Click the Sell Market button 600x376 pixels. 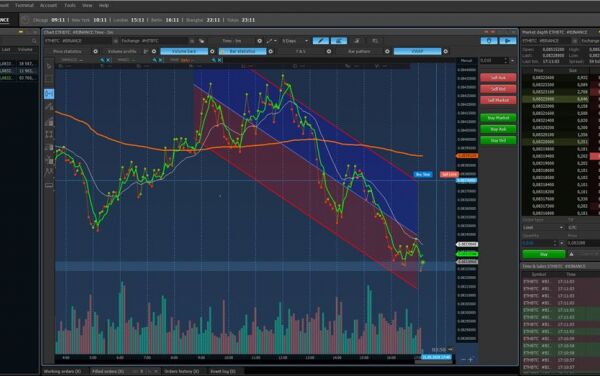pyautogui.click(x=498, y=100)
